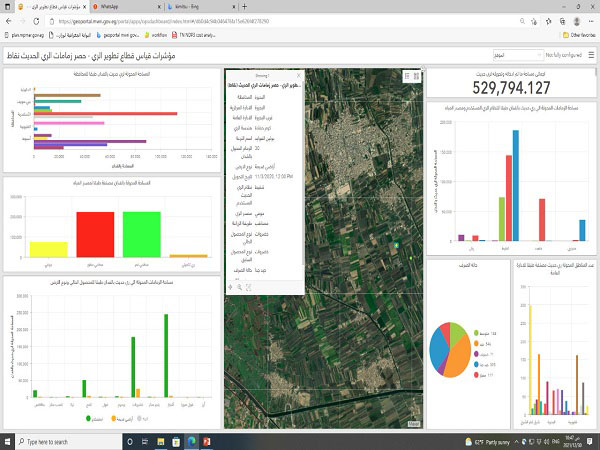Open Windows Start menu
600x450 pixels.
pyautogui.click(x=8, y=441)
